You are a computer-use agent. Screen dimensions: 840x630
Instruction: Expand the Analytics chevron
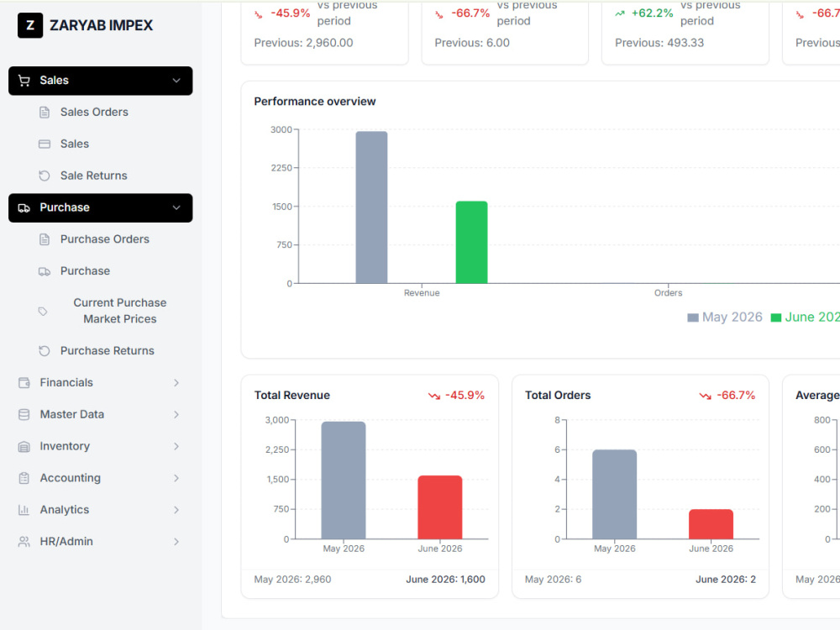click(x=176, y=510)
